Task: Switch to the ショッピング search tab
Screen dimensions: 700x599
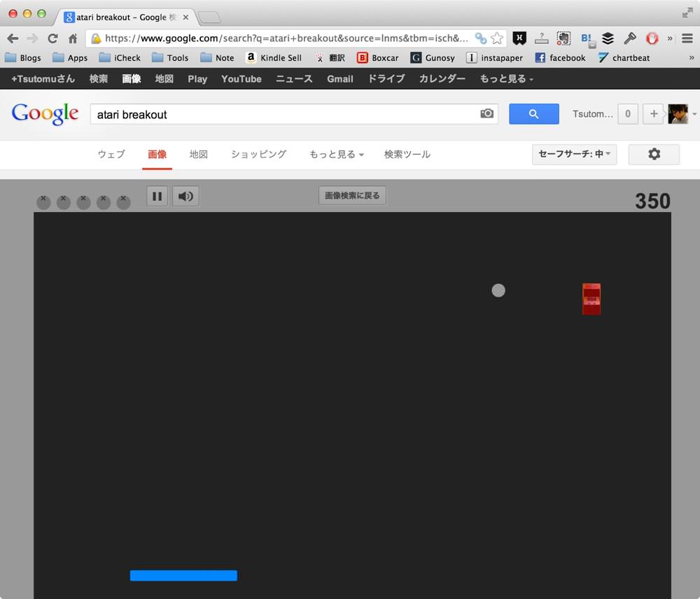Action: [258, 155]
